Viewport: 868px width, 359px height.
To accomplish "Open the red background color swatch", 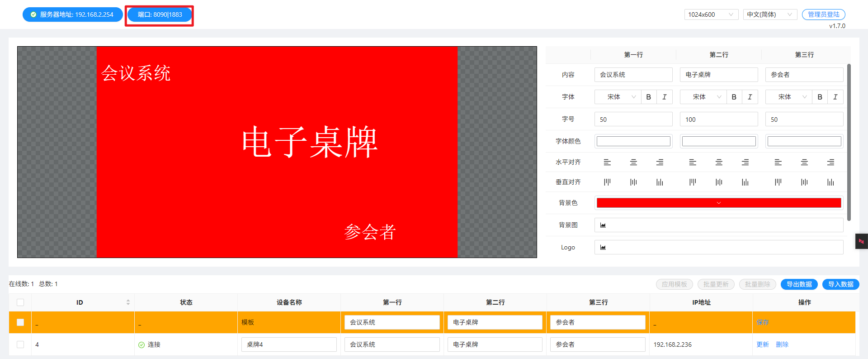I will coord(718,203).
